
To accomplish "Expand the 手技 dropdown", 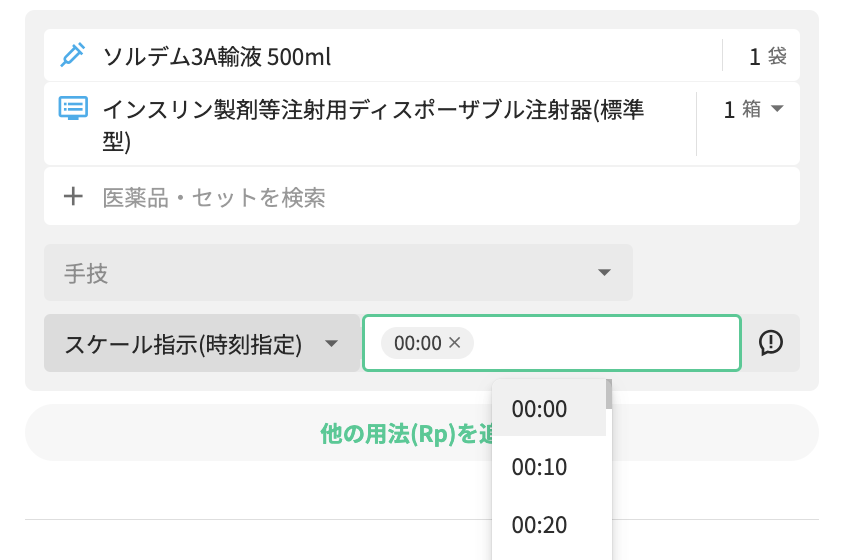I will click(x=603, y=273).
